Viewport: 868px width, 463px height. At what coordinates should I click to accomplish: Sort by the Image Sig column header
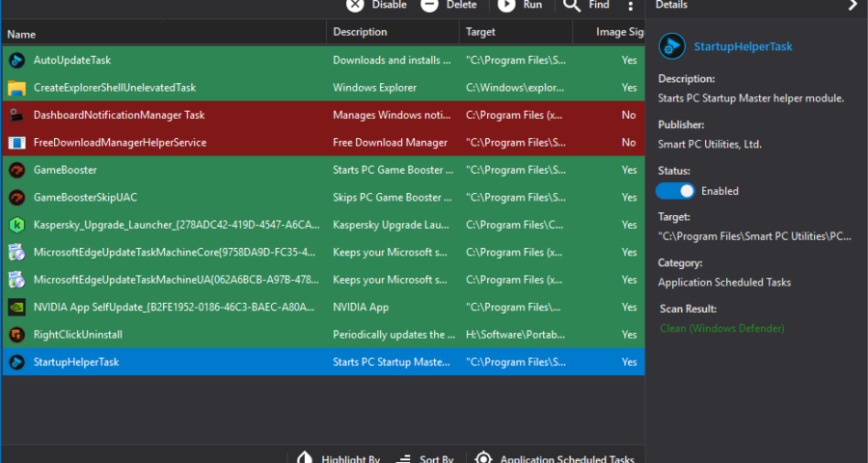click(x=609, y=32)
